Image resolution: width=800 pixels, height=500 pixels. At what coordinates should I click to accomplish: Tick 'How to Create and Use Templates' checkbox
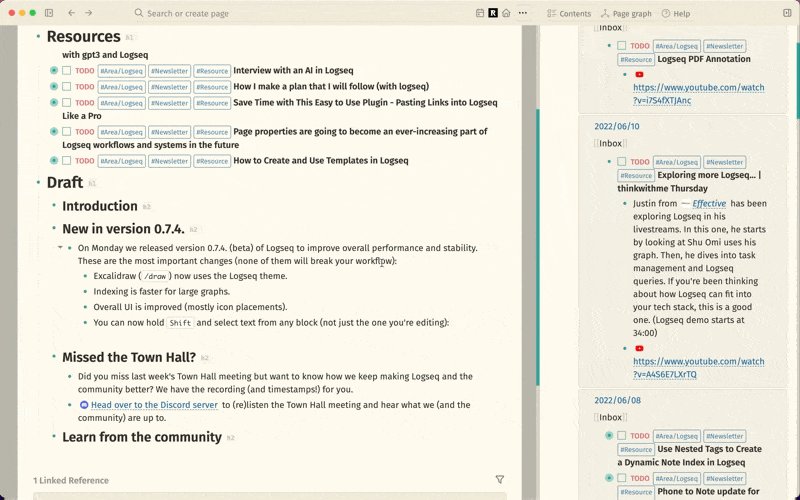pyautogui.click(x=67, y=161)
